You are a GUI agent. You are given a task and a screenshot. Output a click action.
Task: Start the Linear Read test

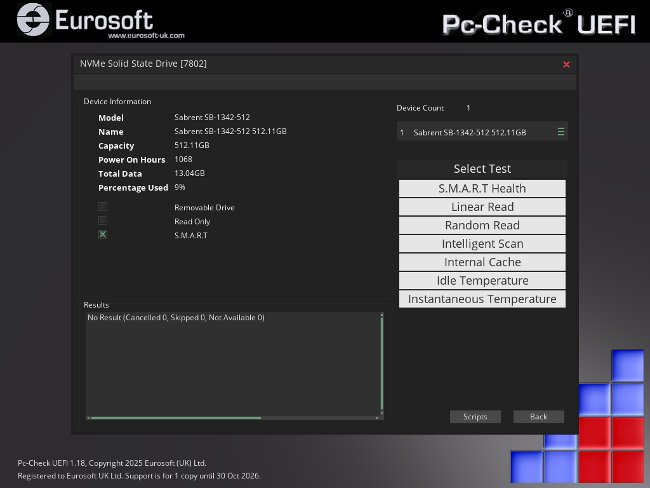click(482, 207)
